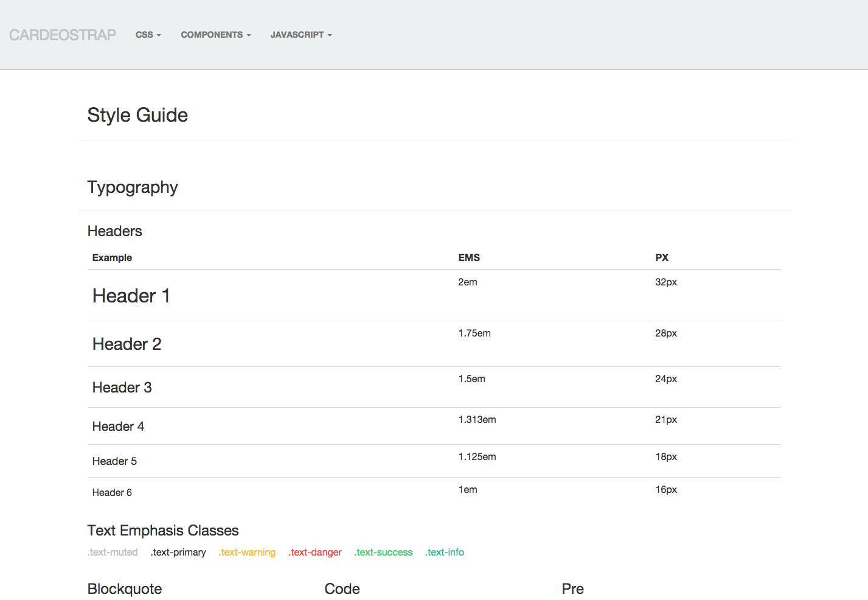Click the 1em value cell

468,490
